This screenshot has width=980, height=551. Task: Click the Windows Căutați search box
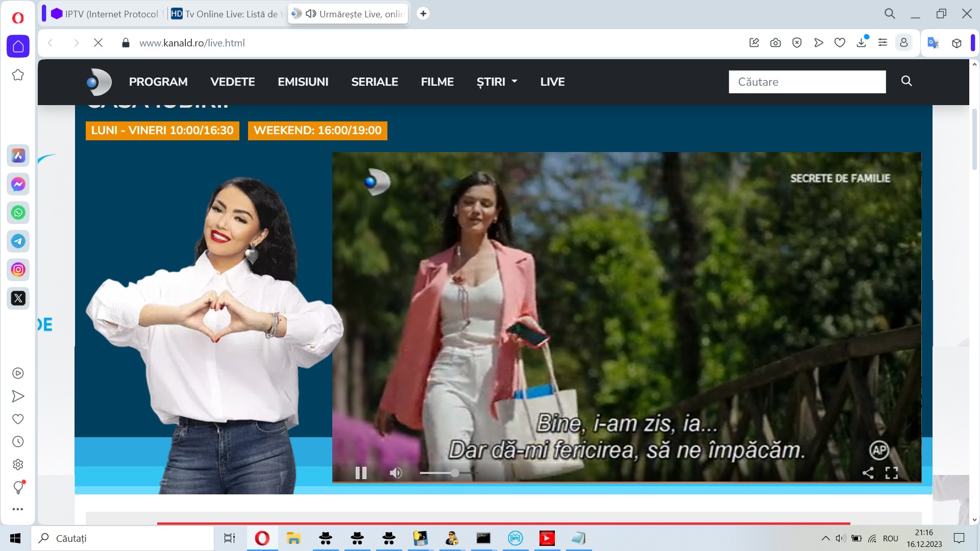122,538
